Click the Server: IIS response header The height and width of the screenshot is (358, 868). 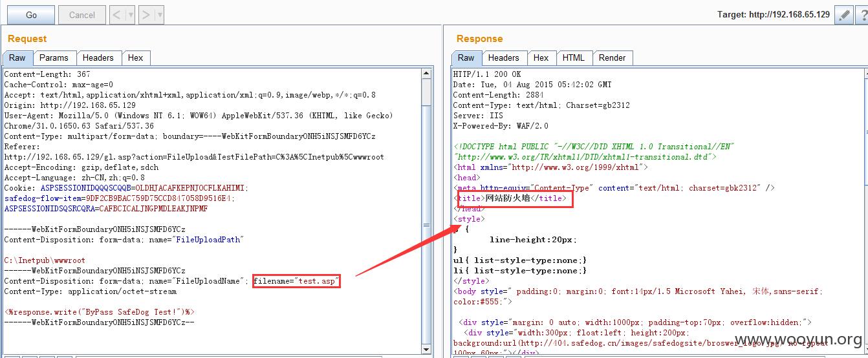click(478, 116)
